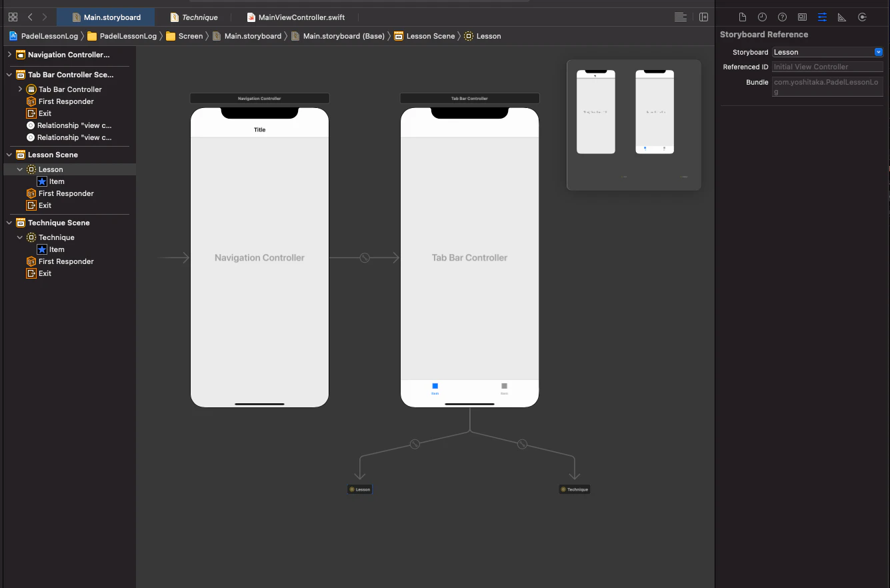Expand the Tab Bar Controller item

[20, 89]
